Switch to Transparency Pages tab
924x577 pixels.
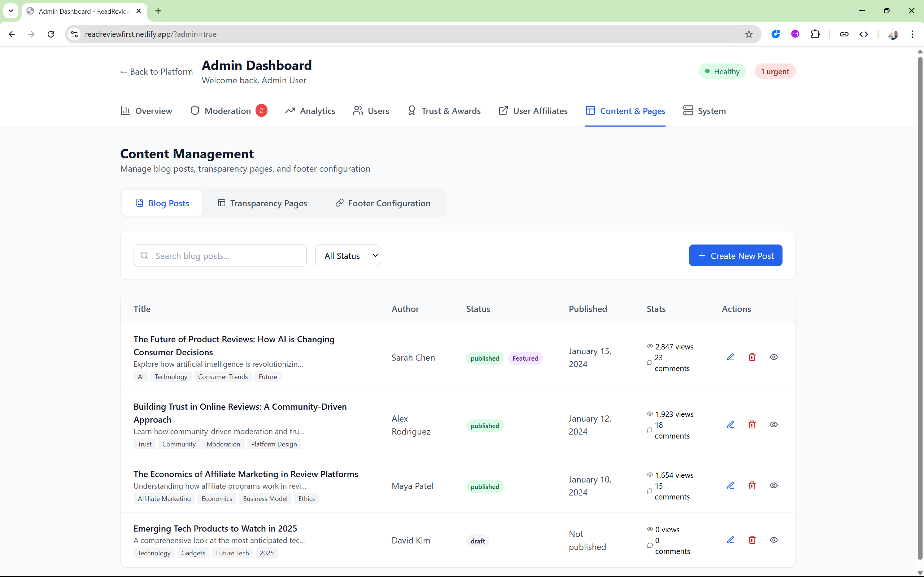(262, 203)
